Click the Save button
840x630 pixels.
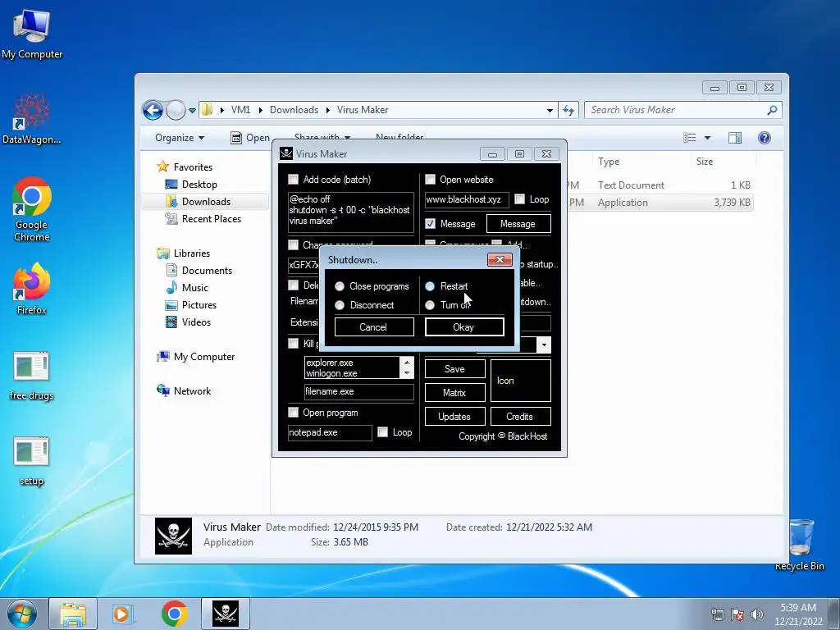454,368
